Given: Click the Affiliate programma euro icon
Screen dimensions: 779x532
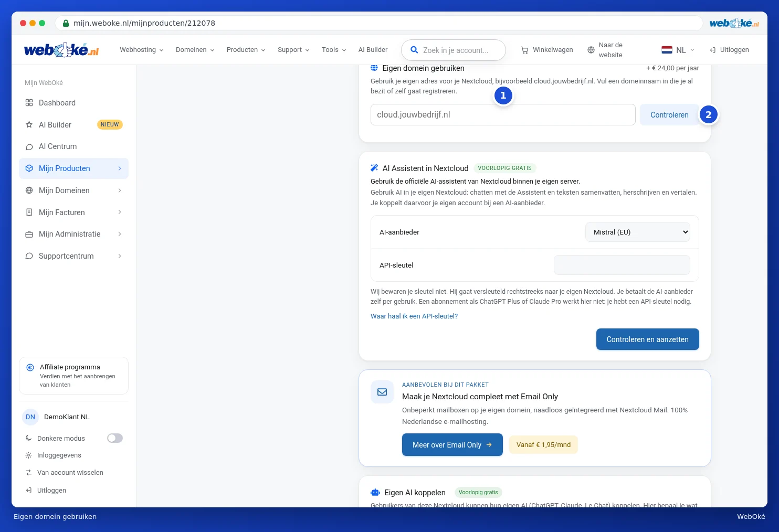Looking at the screenshot, I should [x=30, y=367].
